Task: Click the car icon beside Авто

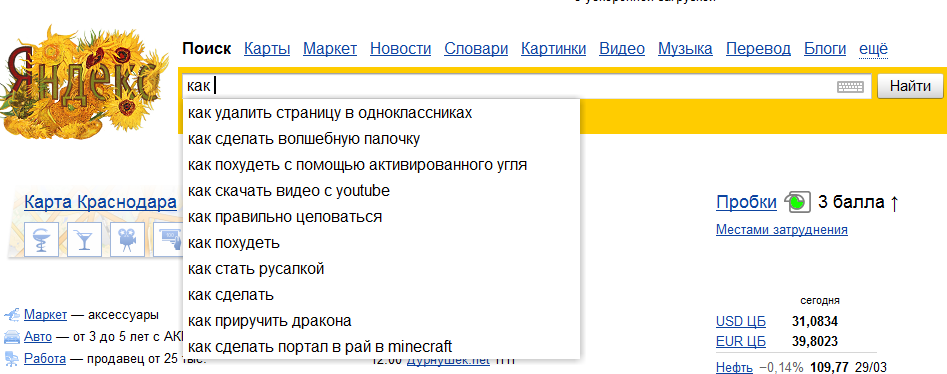Action: [x=11, y=337]
